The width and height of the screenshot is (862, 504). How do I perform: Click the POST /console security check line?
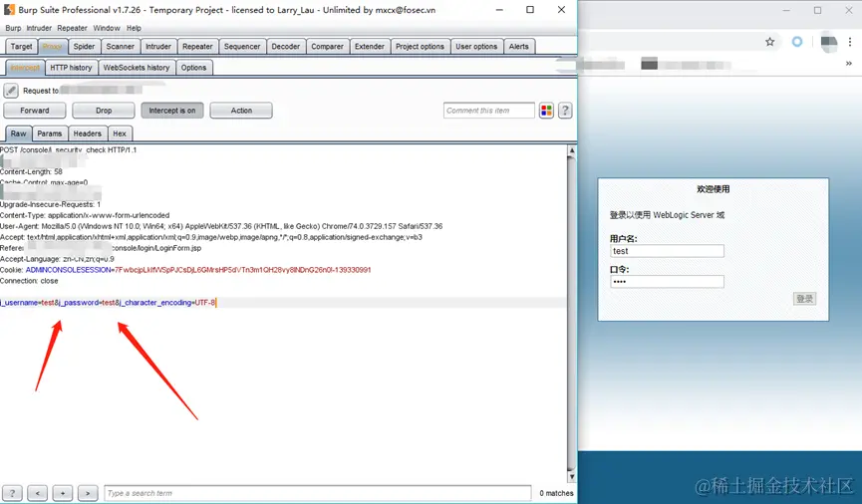click(x=68, y=149)
